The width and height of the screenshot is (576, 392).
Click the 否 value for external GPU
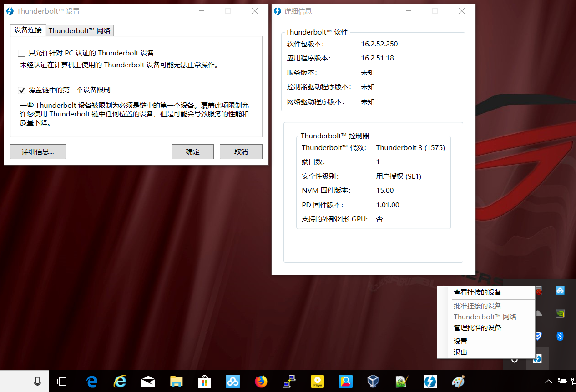[x=379, y=219]
